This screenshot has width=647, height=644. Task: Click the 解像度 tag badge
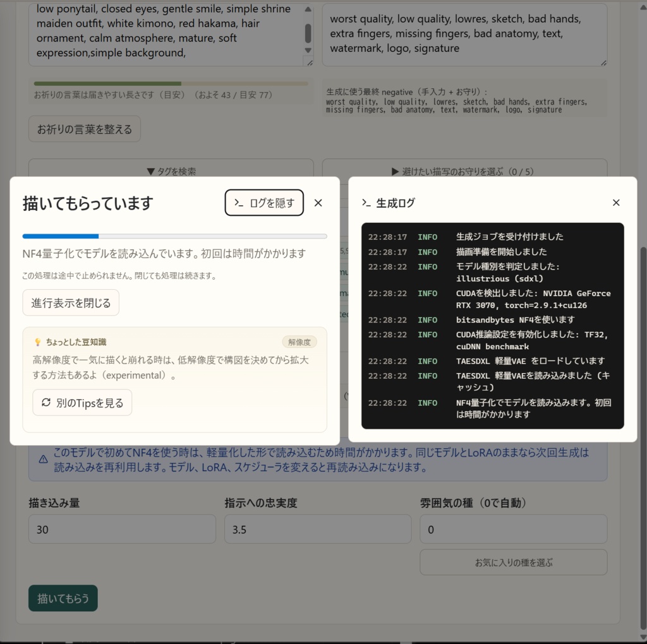point(299,342)
